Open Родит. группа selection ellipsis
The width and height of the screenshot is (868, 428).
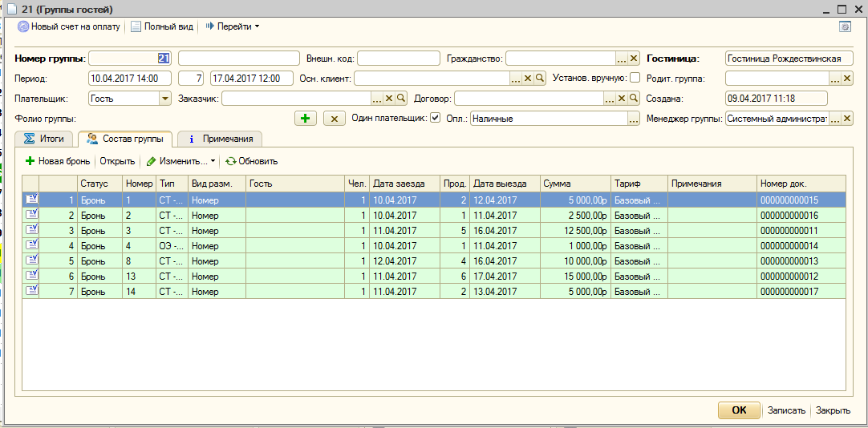(835, 79)
